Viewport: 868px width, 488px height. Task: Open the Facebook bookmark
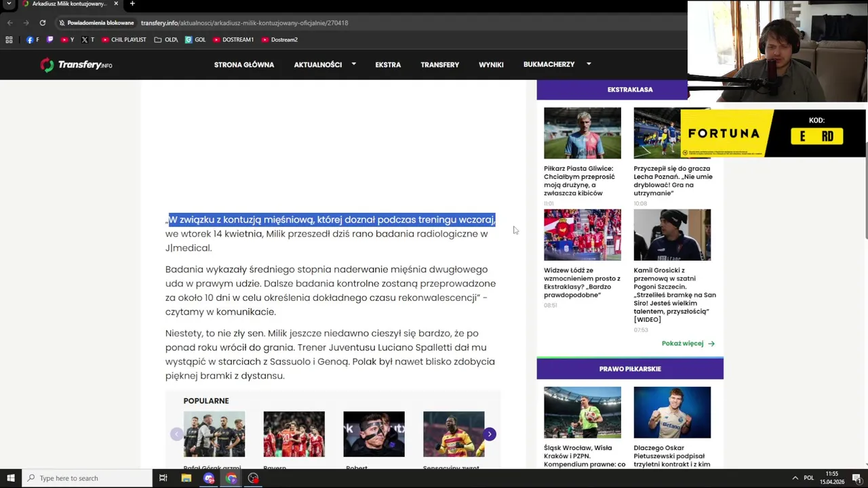pyautogui.click(x=33, y=40)
